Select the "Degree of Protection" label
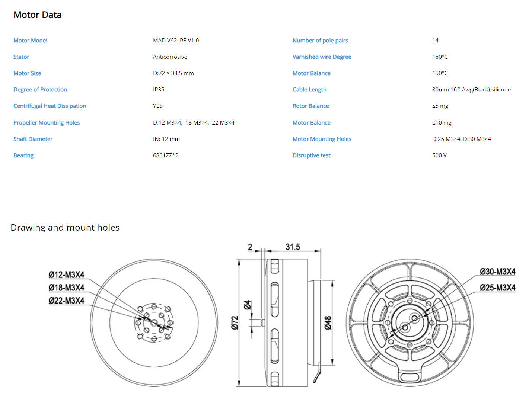This screenshot has width=532, height=411. 40,90
